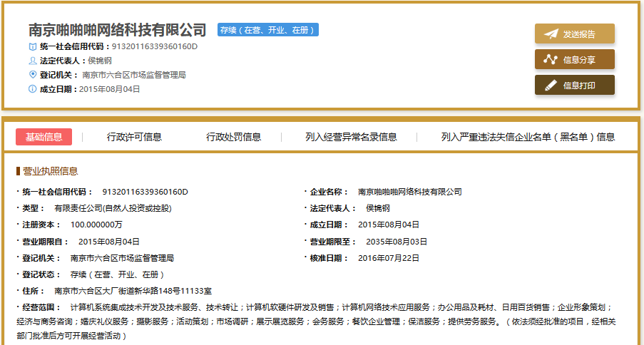644x345 pixels.
Task: Click the blue 存续（在营、开业、在册）status badge
Action: click(267, 30)
